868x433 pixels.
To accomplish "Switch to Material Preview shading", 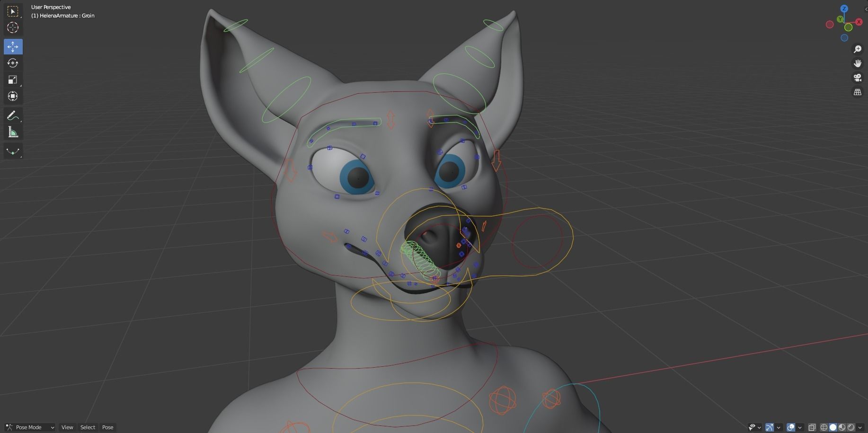I will coord(842,427).
